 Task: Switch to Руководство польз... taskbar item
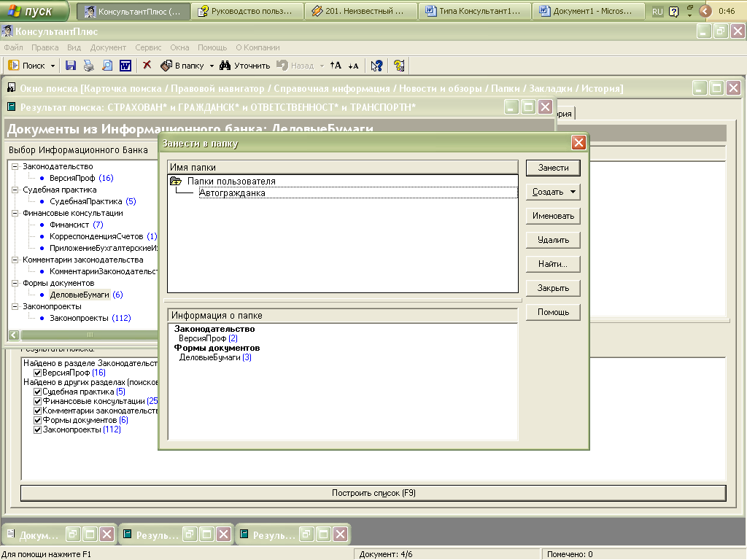coord(247,11)
